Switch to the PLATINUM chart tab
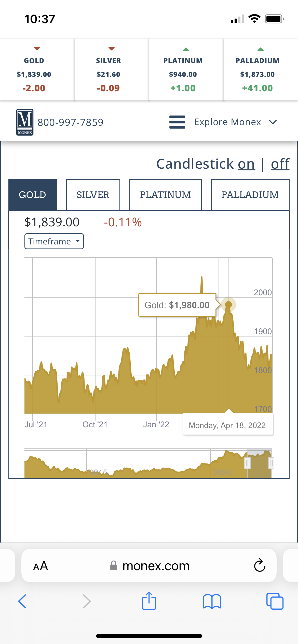 tap(165, 195)
